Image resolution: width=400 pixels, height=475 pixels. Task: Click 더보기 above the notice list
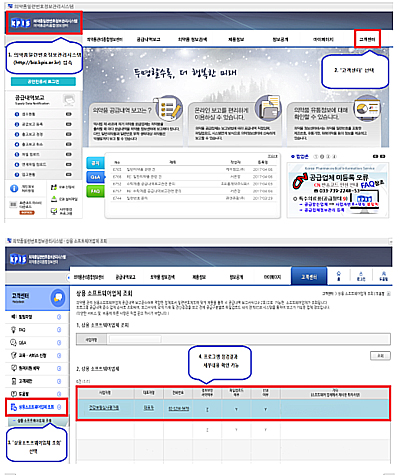[x=272, y=156]
